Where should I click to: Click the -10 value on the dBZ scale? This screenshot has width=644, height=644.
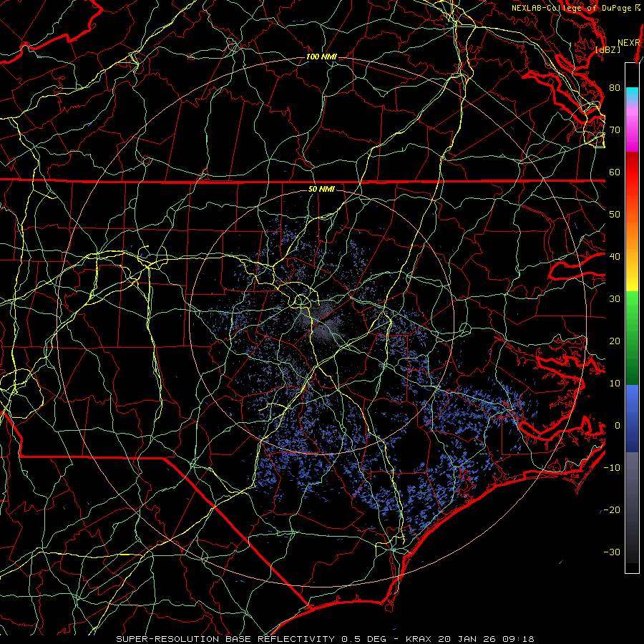click(612, 468)
